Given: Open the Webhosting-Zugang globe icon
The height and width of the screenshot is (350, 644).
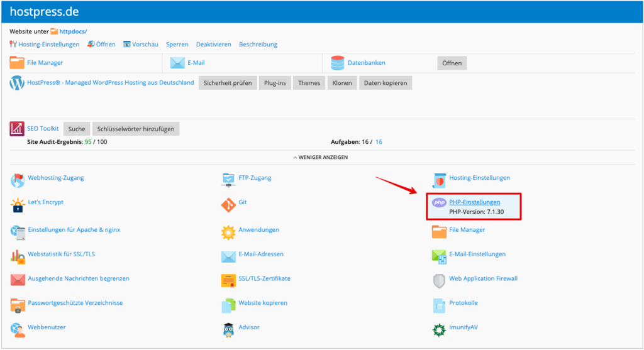Looking at the screenshot, I should [x=18, y=180].
